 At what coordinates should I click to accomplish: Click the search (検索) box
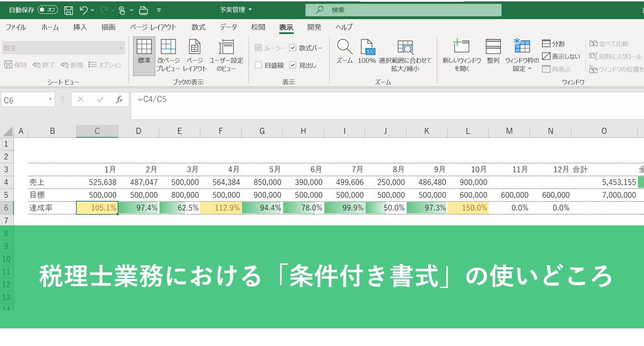[403, 10]
